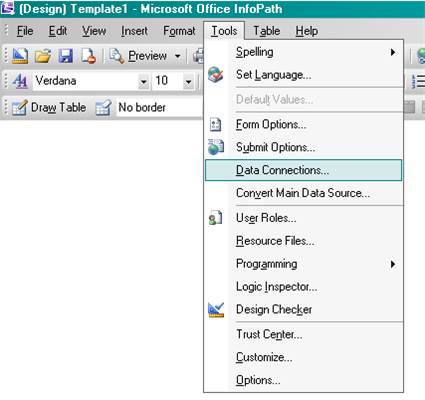Click the Draw Table pencil icon
This screenshot has height=400, width=425.
19,108
